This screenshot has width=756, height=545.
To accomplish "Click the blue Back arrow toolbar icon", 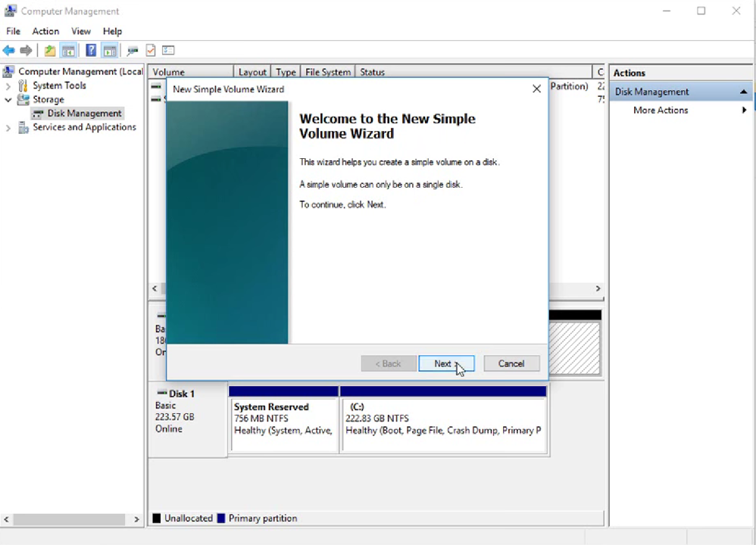I will [8, 50].
